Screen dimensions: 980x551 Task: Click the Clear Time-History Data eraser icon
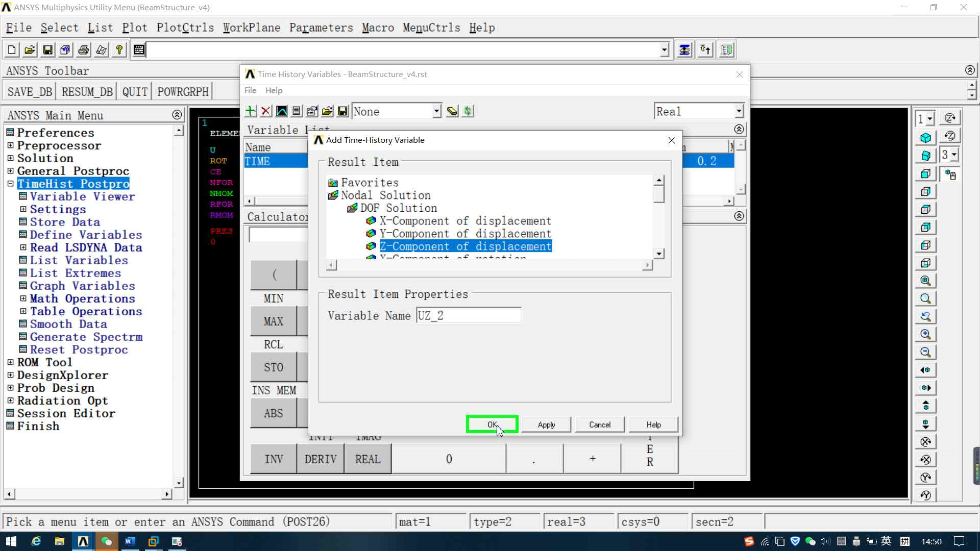(452, 111)
